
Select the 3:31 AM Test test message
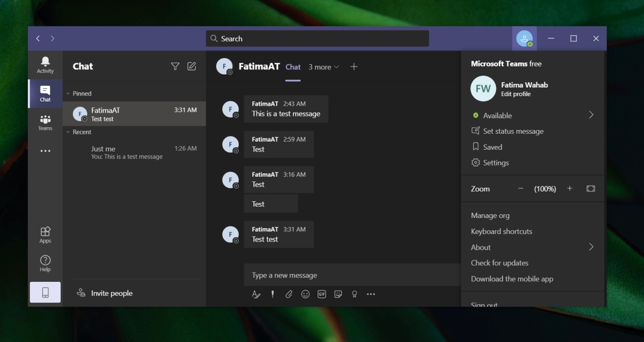(x=279, y=234)
